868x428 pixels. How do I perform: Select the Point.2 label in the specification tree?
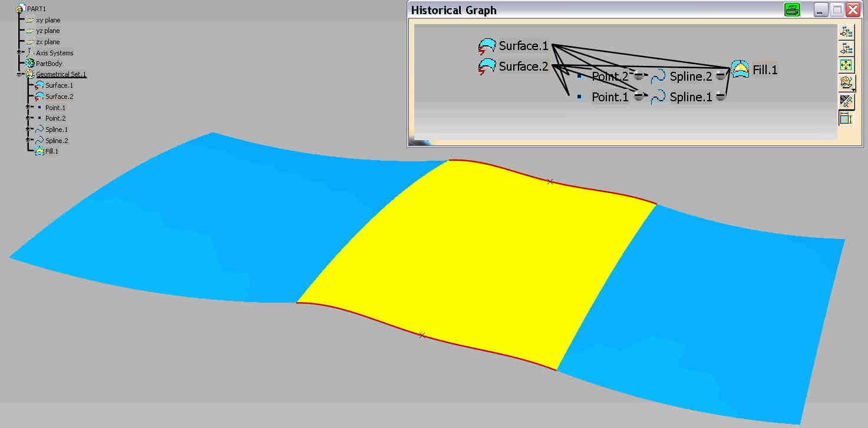(x=55, y=118)
